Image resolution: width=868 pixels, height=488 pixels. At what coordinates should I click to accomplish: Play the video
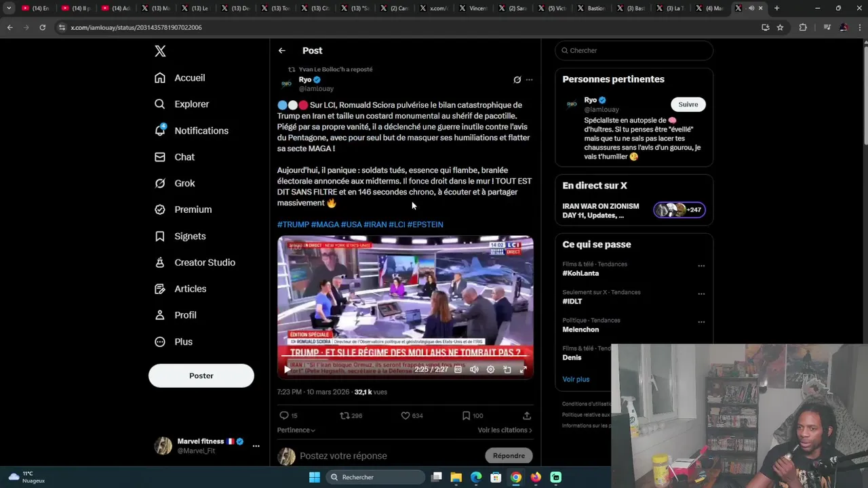287,369
